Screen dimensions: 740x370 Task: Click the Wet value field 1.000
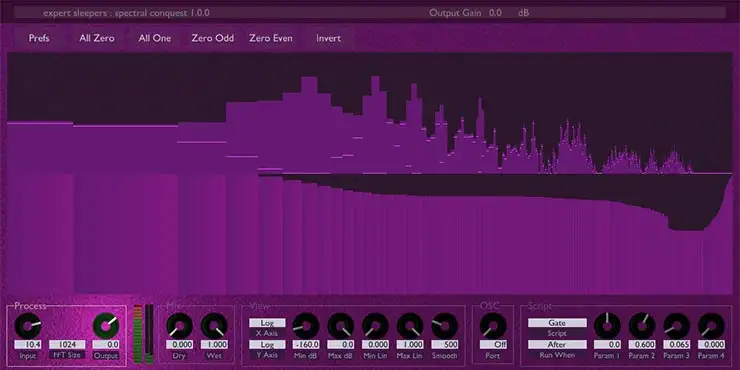pyautogui.click(x=214, y=345)
